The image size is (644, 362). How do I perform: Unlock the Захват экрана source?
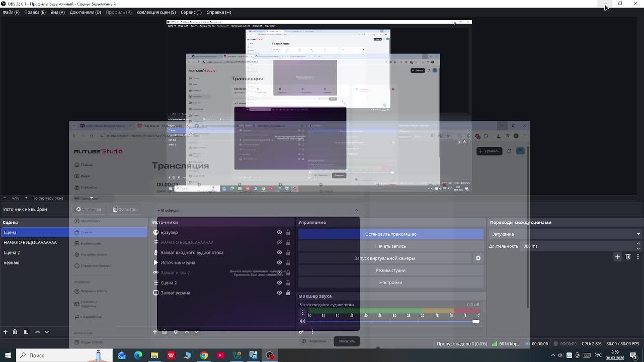click(x=288, y=293)
